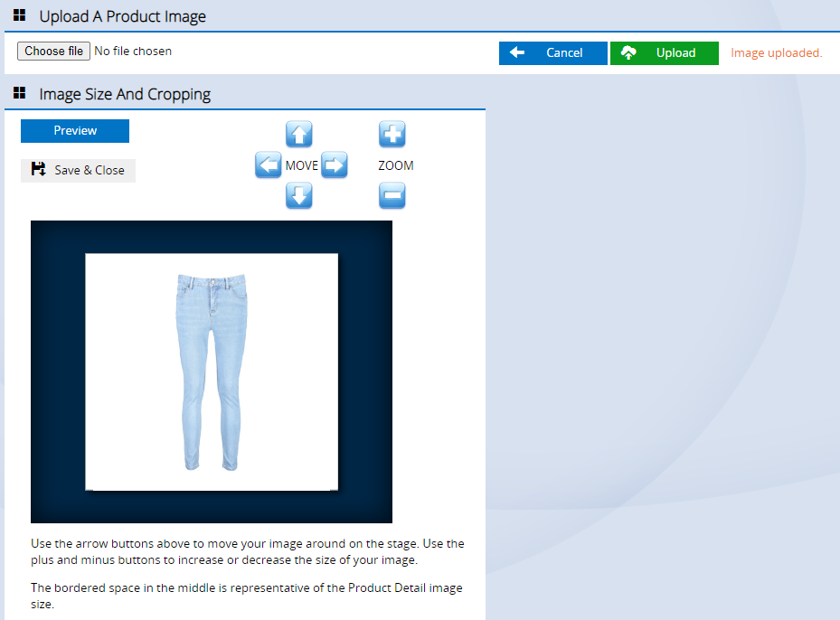
Task: Move image up with the up arrow
Action: click(x=299, y=134)
